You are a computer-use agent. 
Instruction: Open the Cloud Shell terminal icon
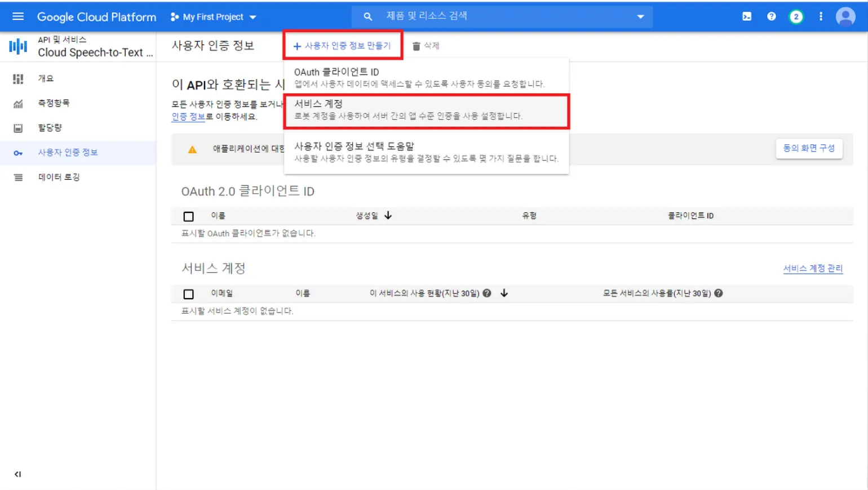747,16
